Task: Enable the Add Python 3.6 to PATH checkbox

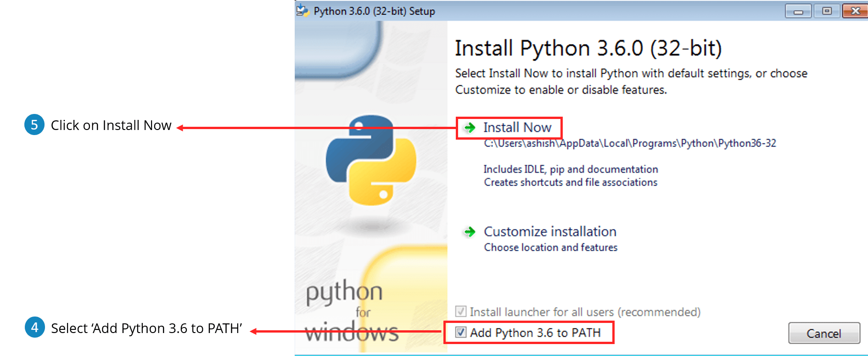Action: click(x=461, y=332)
